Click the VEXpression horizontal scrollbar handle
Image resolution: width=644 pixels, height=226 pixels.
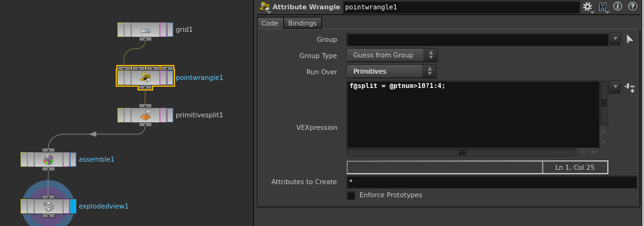pos(462,152)
